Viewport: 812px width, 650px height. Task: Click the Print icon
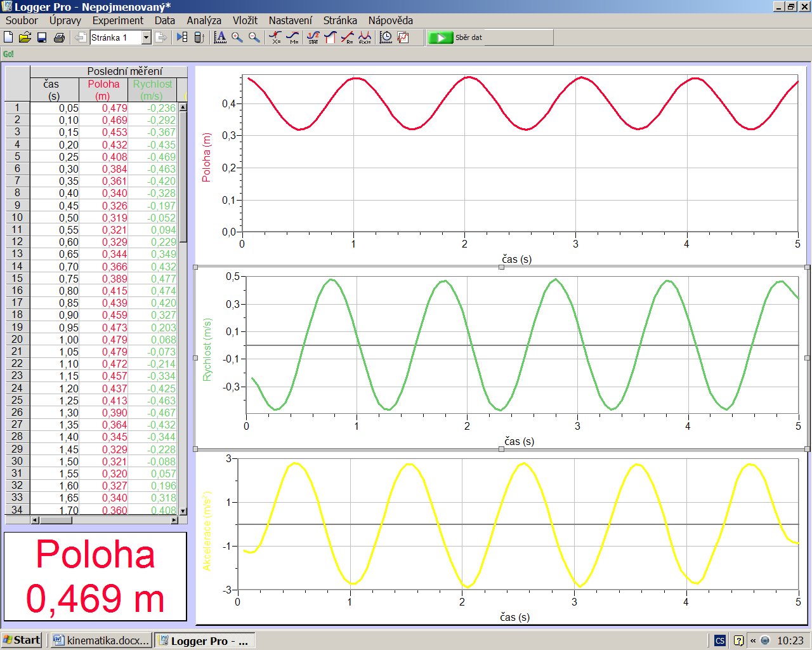59,37
